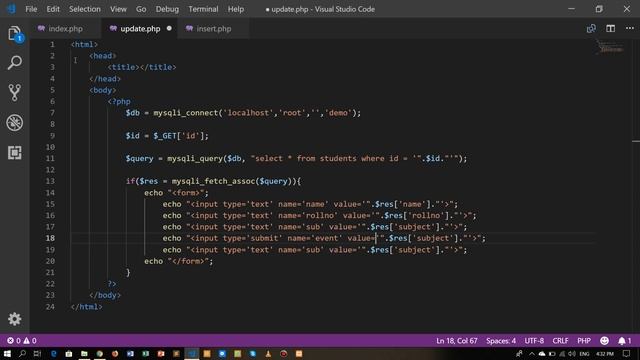Click the closing </html> tag
Image resolution: width=640 pixels, height=360 pixels.
coord(87,307)
